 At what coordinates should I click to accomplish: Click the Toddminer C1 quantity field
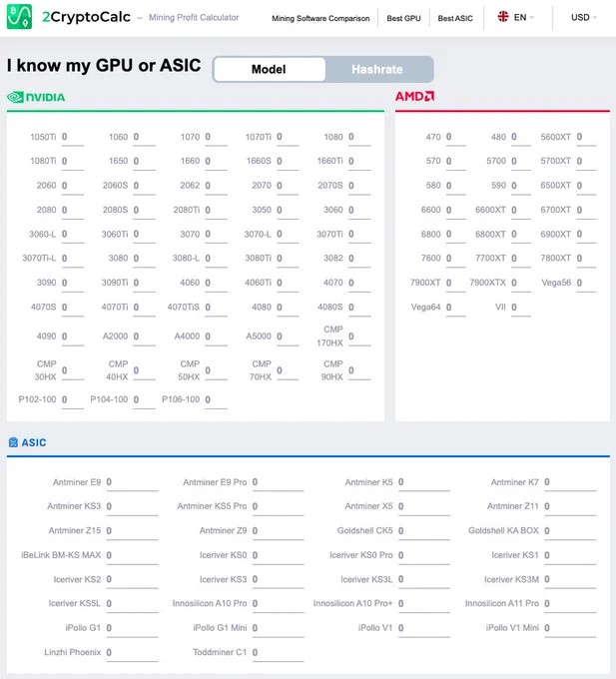click(278, 653)
